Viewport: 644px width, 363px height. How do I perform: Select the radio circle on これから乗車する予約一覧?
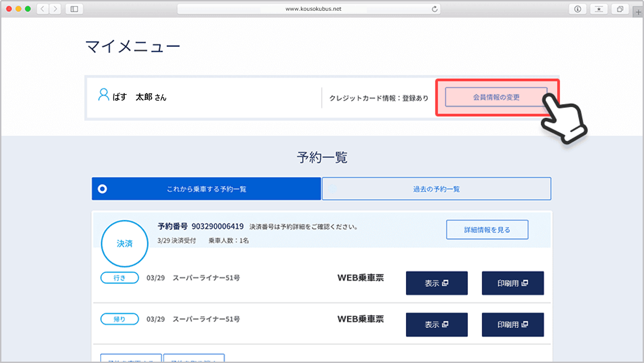103,188
